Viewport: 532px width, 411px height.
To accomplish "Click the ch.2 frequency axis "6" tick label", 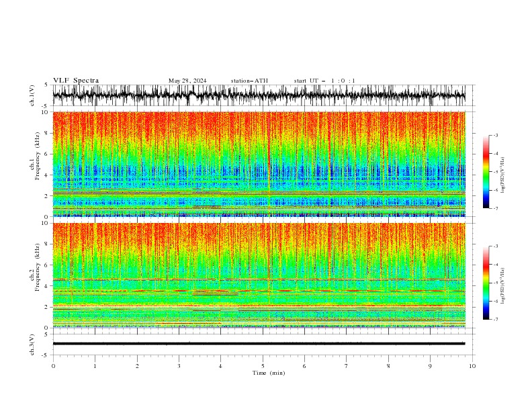I will pyautogui.click(x=47, y=265).
